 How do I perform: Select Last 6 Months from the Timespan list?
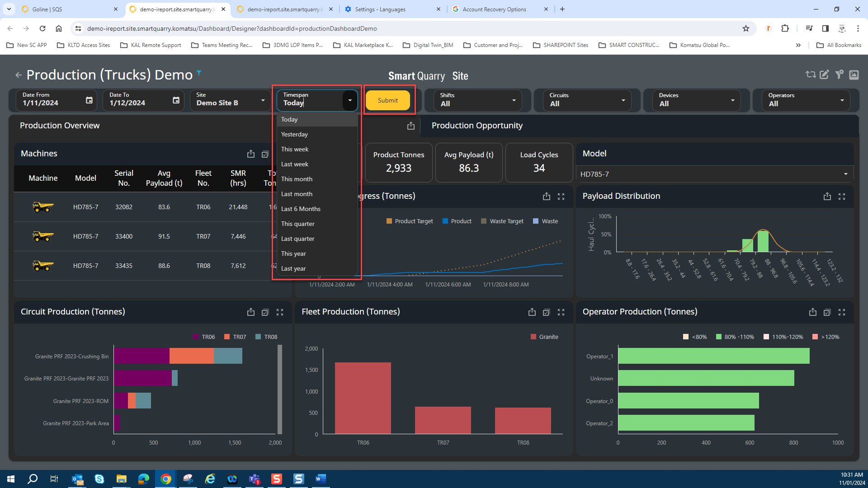coord(317,209)
